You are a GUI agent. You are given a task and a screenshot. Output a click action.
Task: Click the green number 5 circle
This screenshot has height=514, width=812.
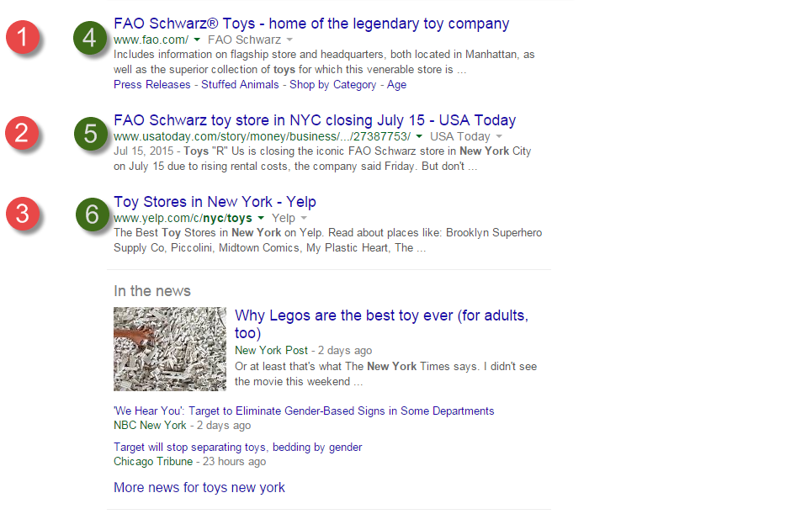[91, 134]
